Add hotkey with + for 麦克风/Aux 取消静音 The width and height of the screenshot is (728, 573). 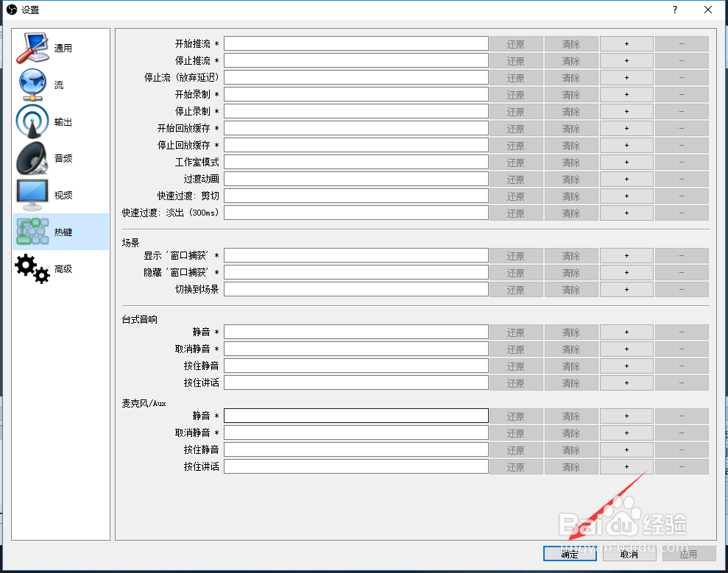[626, 433]
